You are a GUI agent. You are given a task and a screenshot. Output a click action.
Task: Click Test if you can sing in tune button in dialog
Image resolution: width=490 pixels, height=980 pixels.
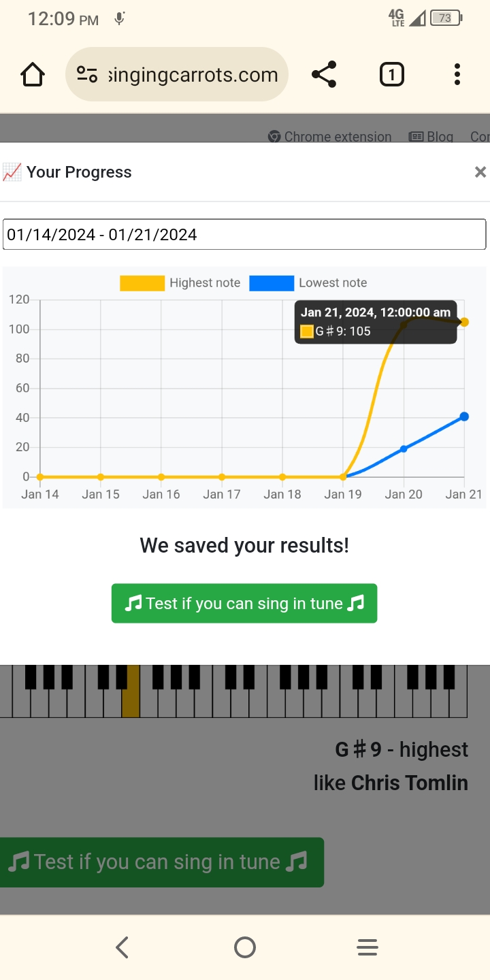click(244, 603)
